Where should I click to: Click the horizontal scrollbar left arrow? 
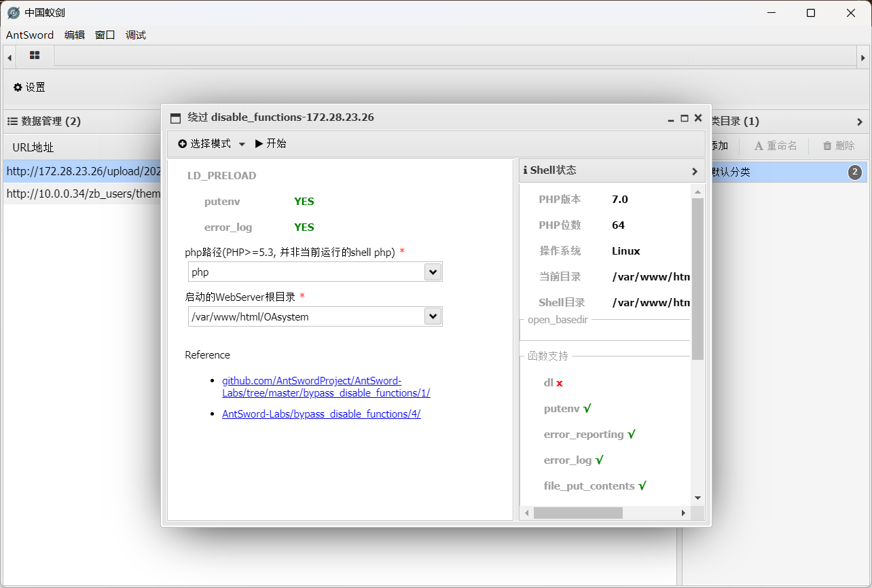point(526,513)
